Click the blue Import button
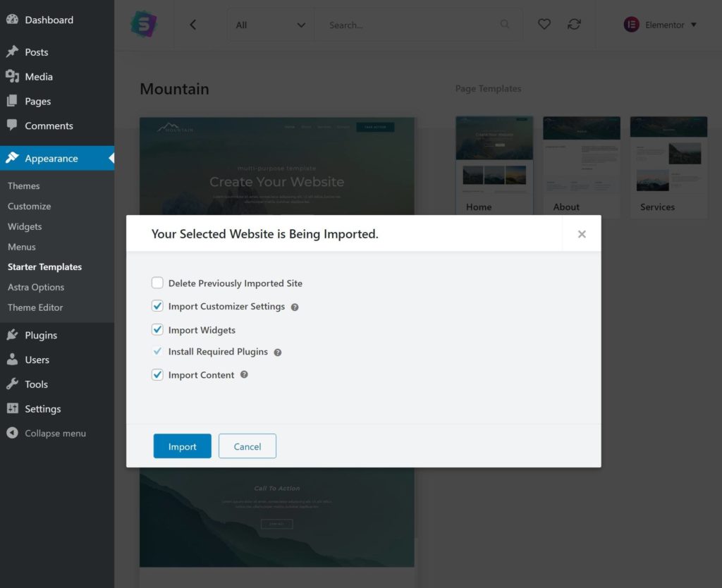 (182, 446)
